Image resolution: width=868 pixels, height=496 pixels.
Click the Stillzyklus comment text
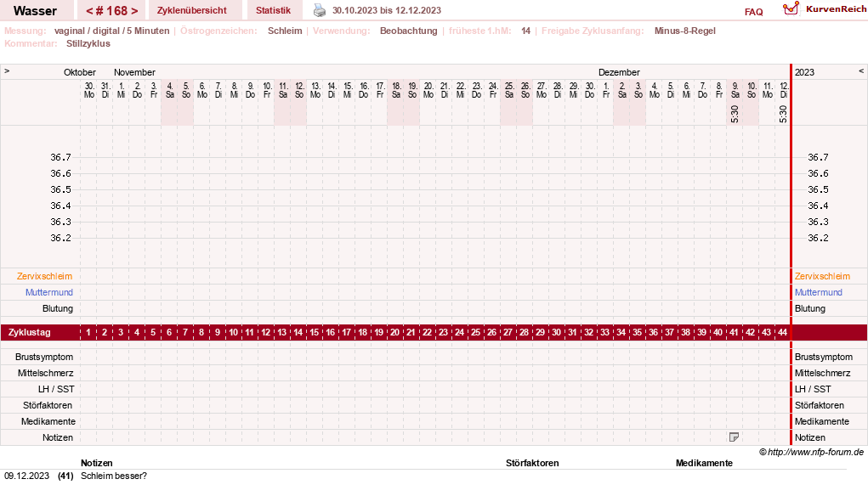(x=88, y=43)
